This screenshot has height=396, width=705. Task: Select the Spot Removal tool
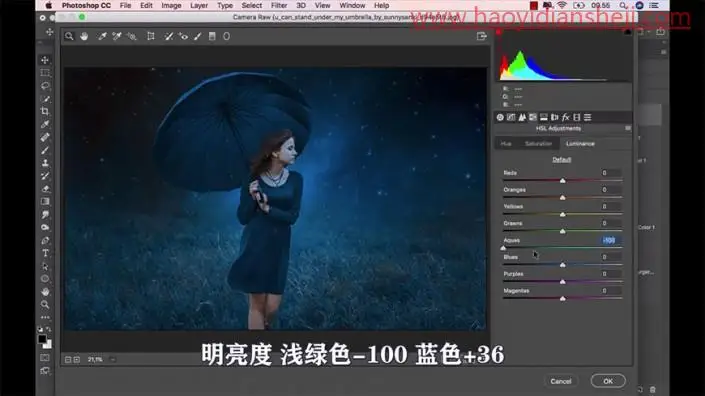[169, 36]
